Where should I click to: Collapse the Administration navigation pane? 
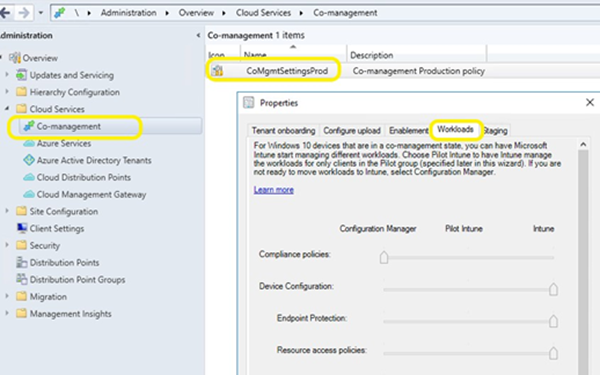click(198, 36)
